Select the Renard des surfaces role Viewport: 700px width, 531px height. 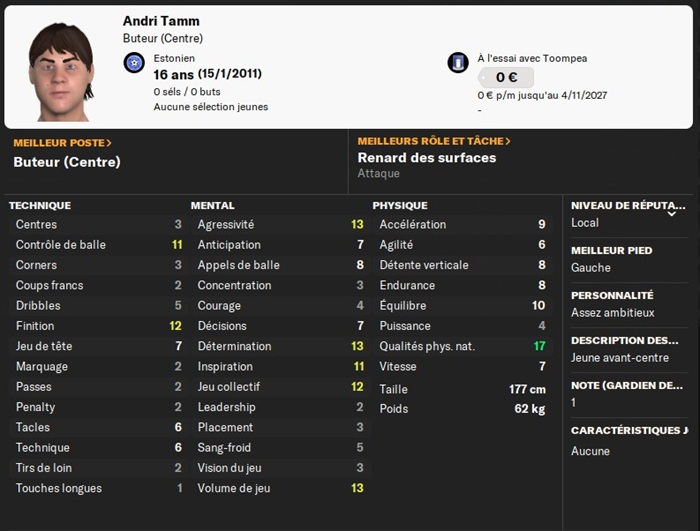coord(427,158)
